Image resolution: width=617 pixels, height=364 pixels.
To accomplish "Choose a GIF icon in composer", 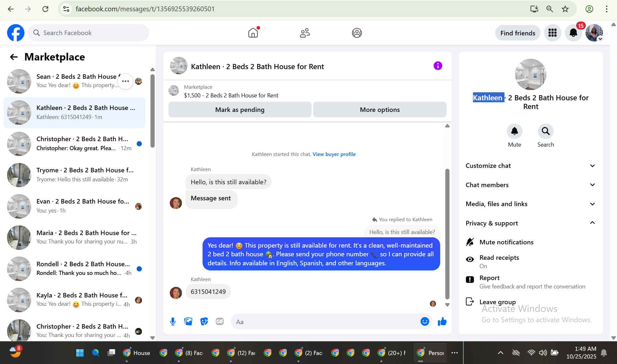I will 220,322.
